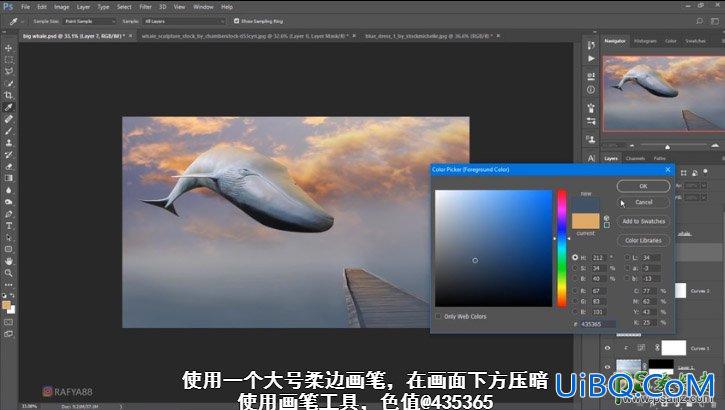725x410 pixels.
Task: Select the History Brush tool
Action: (8, 154)
